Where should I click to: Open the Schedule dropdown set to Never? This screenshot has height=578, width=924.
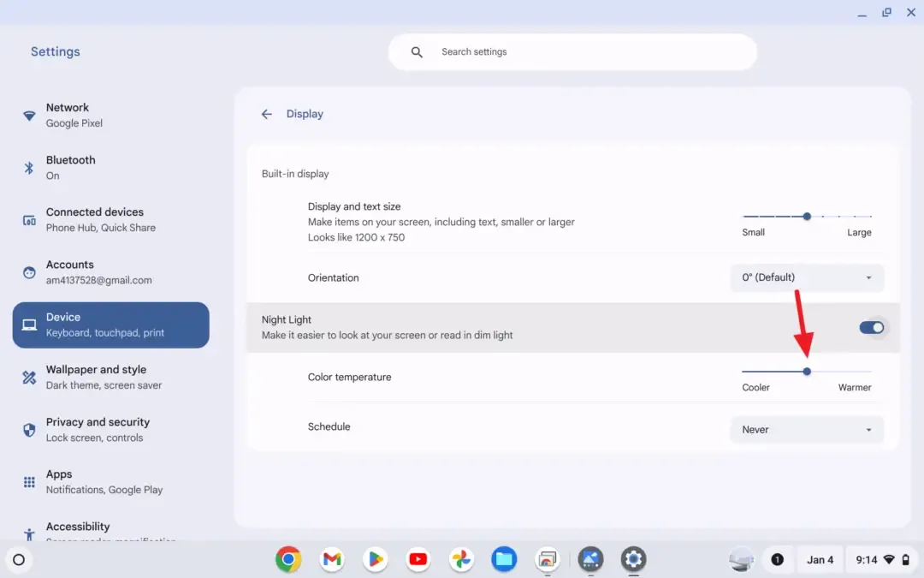pos(807,429)
